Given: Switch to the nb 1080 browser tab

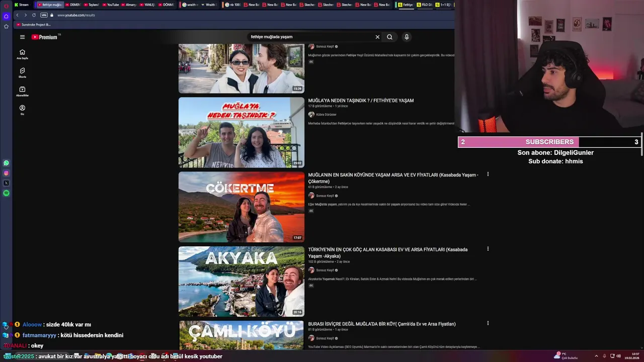Looking at the screenshot, I should tap(233, 5).
